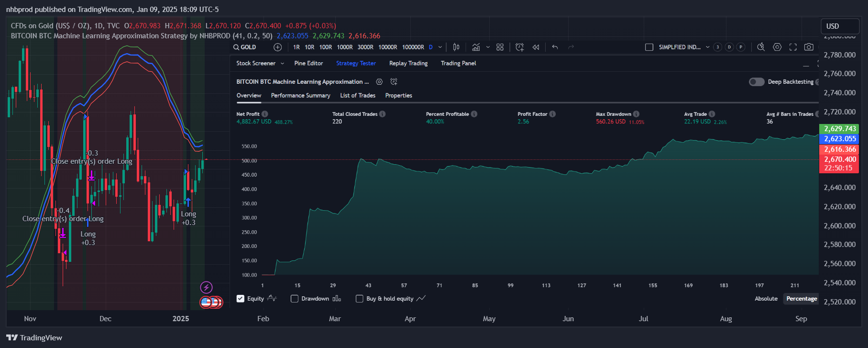Open the GOLD symbol search

245,47
